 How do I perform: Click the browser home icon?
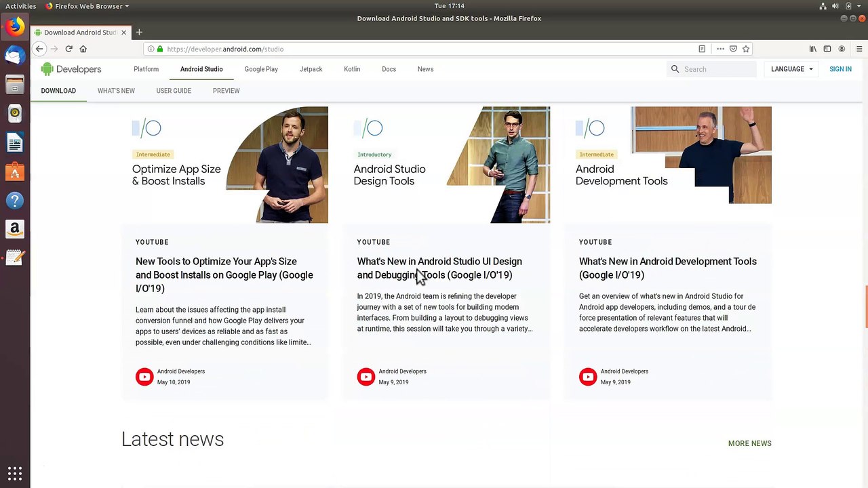tap(83, 49)
